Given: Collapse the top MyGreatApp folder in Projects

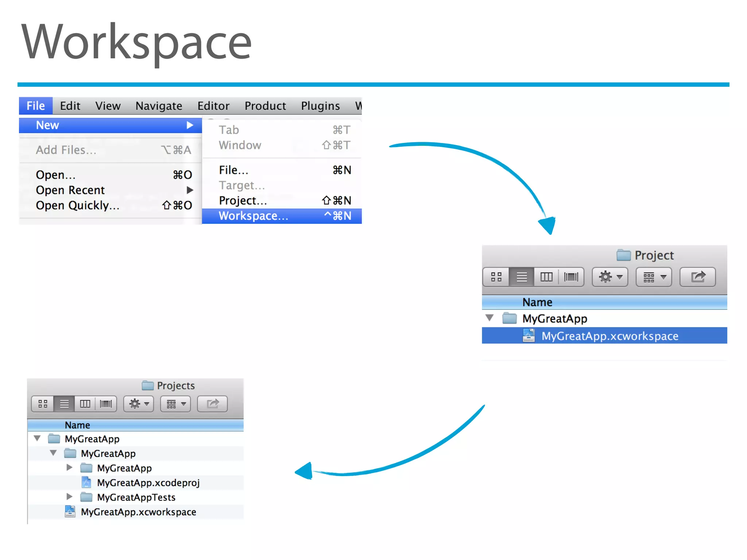Looking at the screenshot, I should pyautogui.click(x=37, y=438).
